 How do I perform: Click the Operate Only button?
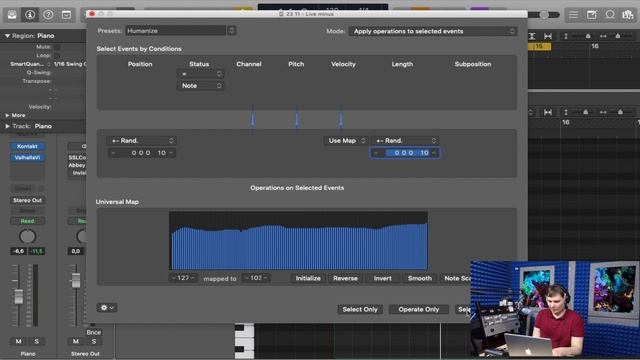coord(419,309)
